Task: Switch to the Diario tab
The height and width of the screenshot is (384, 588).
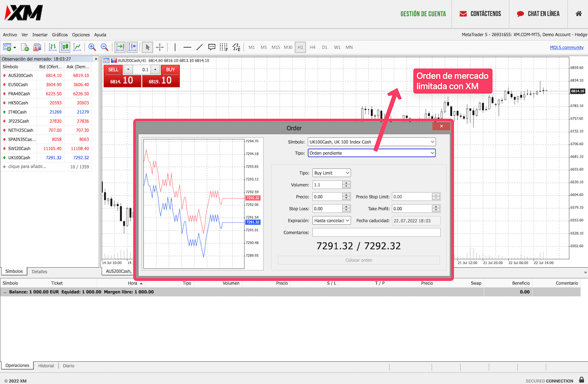Action: [x=68, y=366]
